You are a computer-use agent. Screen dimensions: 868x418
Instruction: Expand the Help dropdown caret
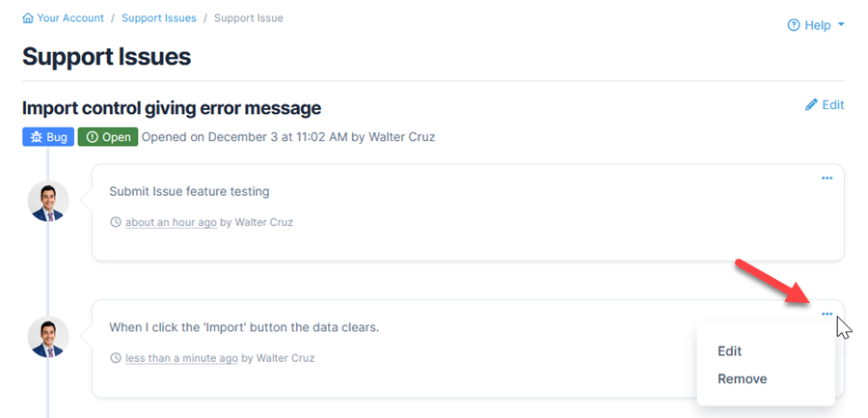[x=841, y=25]
